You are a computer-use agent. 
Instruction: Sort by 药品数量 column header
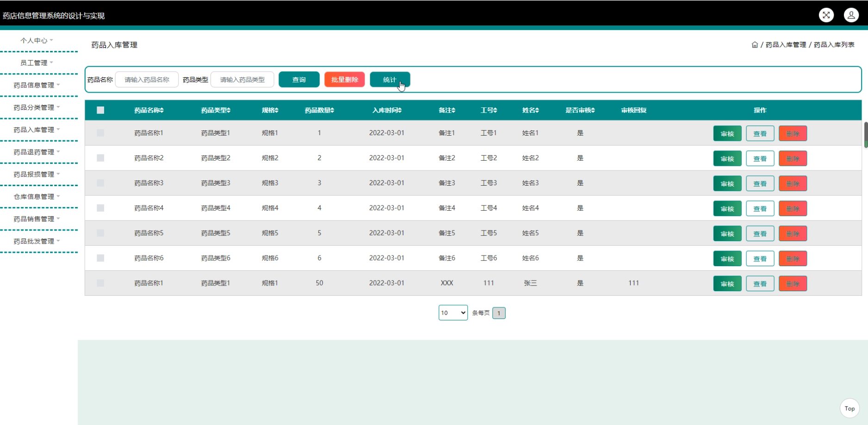[x=319, y=110]
